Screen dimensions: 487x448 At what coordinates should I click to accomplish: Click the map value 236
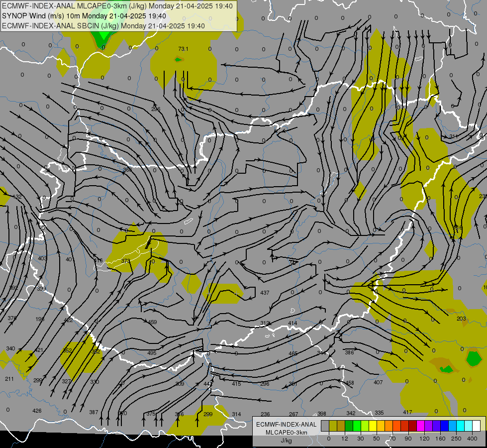tap(265, 414)
